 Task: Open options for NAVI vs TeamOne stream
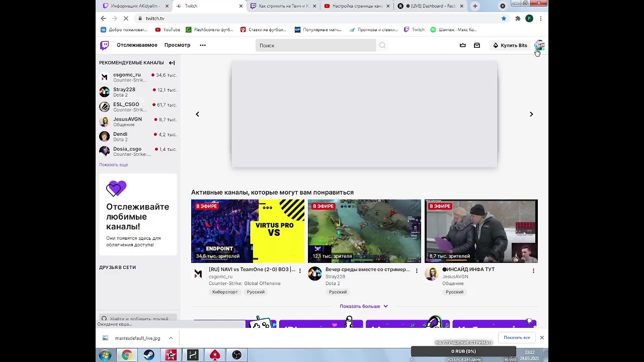(300, 270)
